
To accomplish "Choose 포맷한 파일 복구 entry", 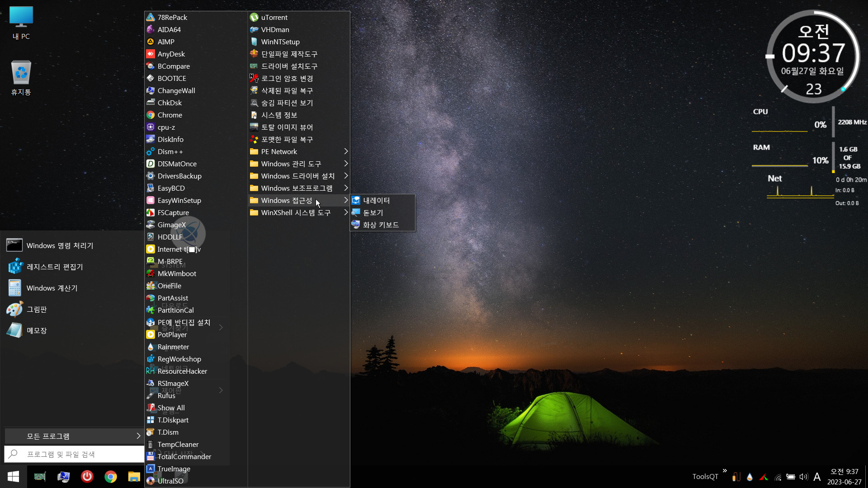I will pos(299,139).
